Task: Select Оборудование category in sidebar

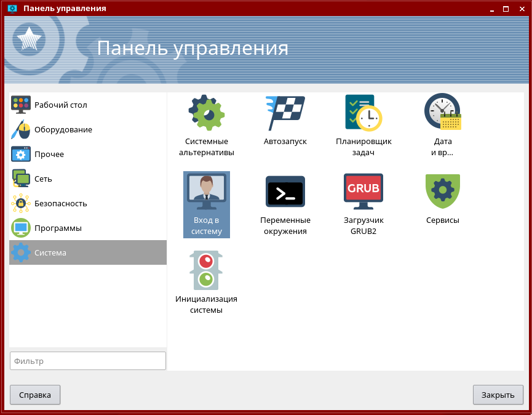Action: [63, 129]
